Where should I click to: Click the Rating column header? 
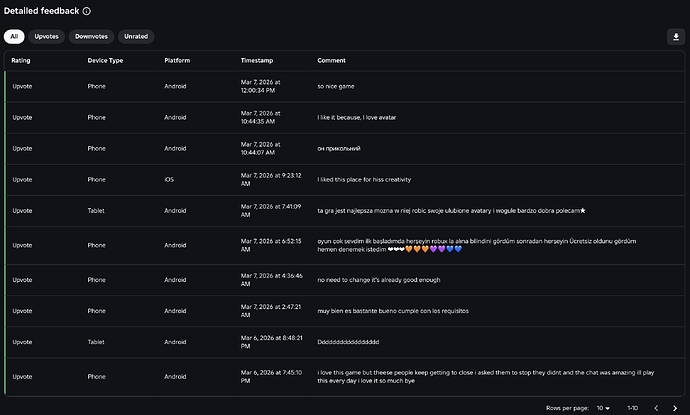pos(22,61)
